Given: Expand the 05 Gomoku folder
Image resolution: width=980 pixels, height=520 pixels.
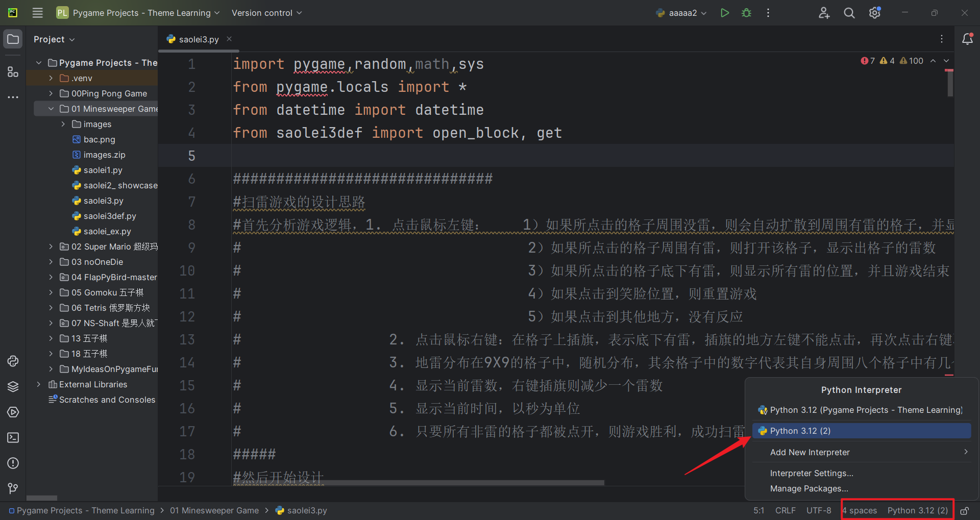Looking at the screenshot, I should coord(51,292).
